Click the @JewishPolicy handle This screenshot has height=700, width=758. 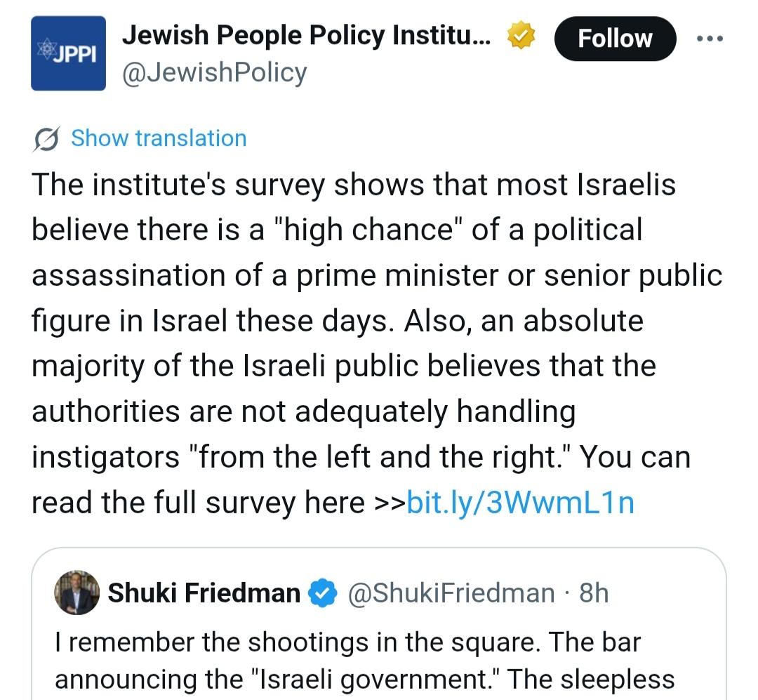215,72
